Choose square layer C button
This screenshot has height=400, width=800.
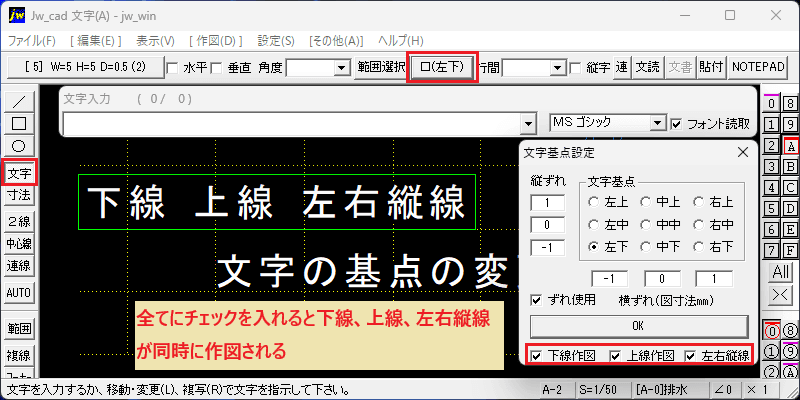pos(790,188)
